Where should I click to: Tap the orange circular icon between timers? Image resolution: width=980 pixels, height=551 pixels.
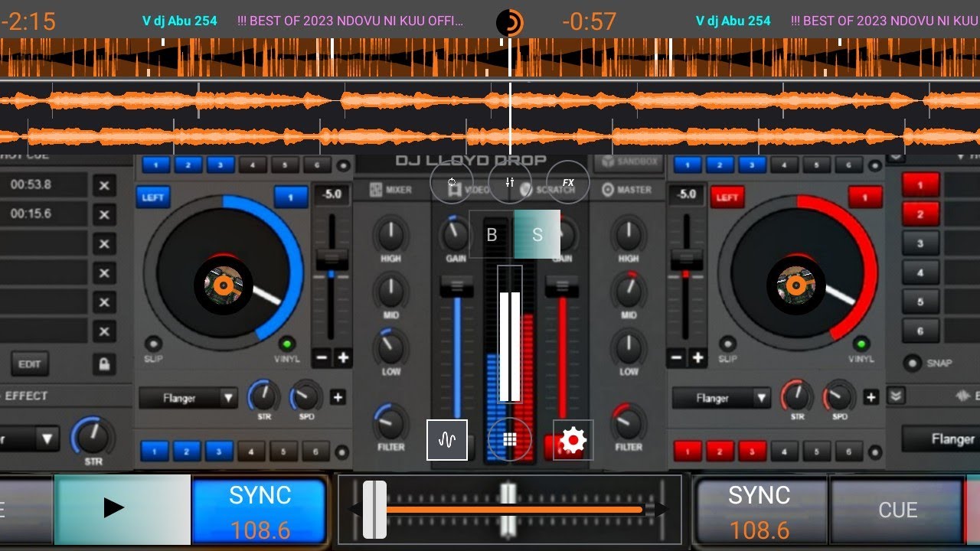[510, 22]
